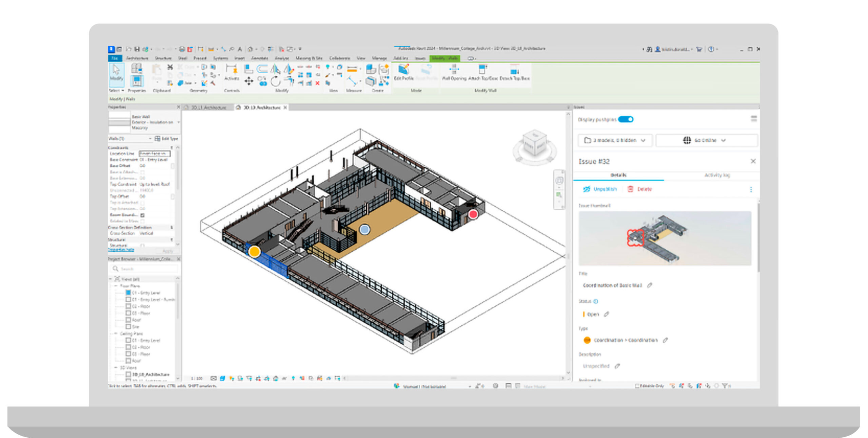Open the 3 models, 0 hidden dropdown

(x=615, y=140)
